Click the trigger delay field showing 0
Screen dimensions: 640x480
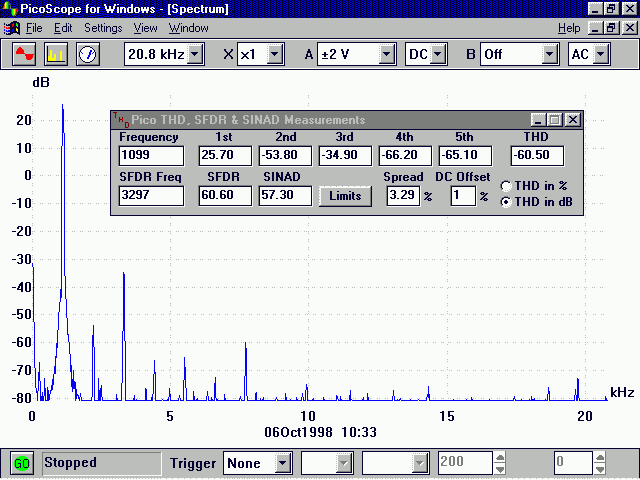pyautogui.click(x=573, y=463)
